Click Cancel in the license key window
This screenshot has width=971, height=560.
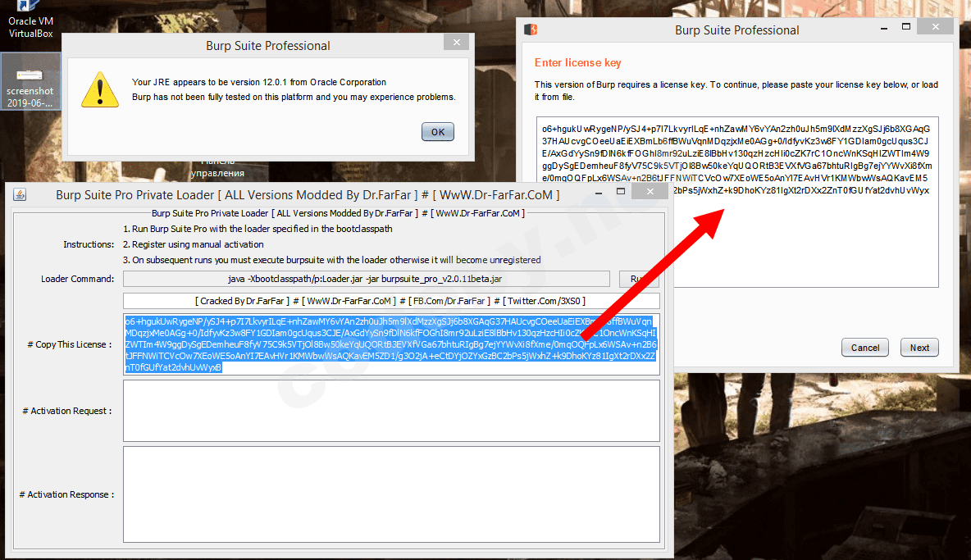(865, 348)
